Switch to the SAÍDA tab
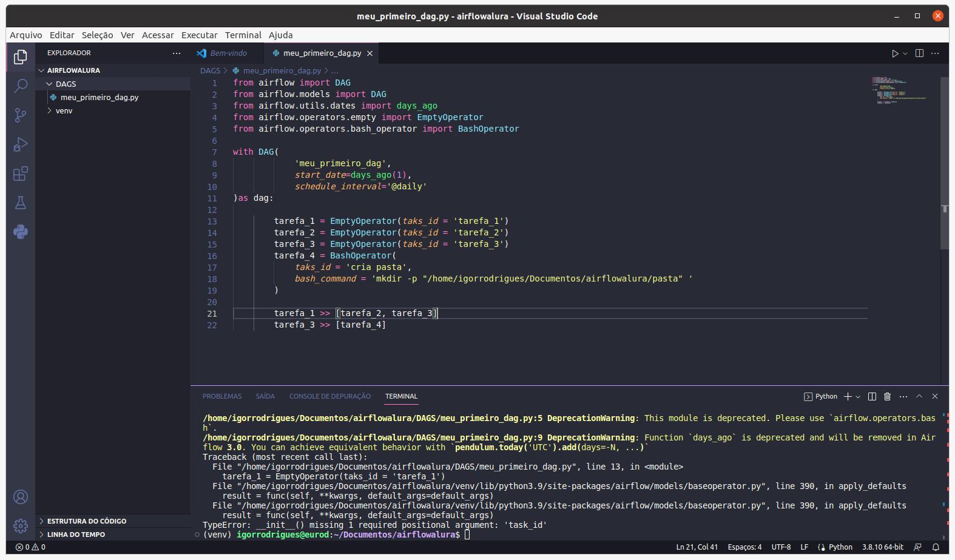Screen dimensions: 955x560 (x=265, y=396)
